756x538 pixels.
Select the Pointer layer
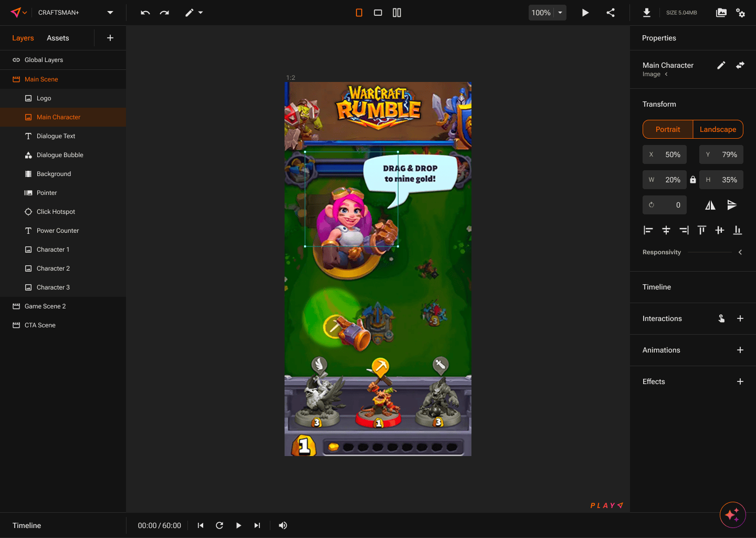point(63,193)
